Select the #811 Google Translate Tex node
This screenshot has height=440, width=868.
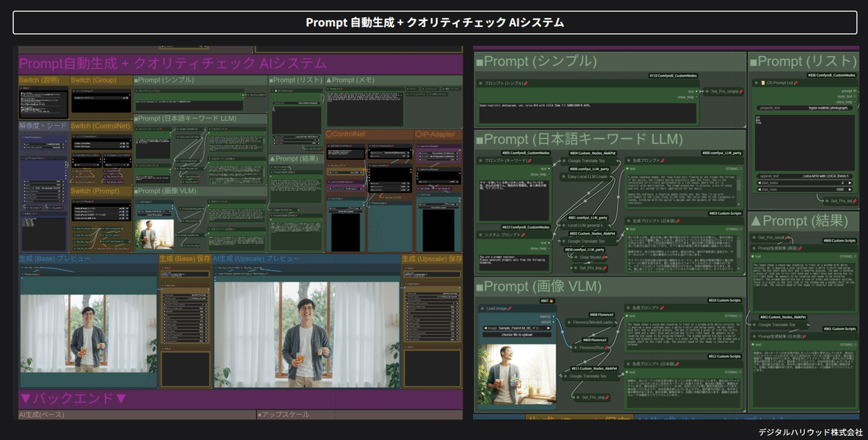coord(591,376)
